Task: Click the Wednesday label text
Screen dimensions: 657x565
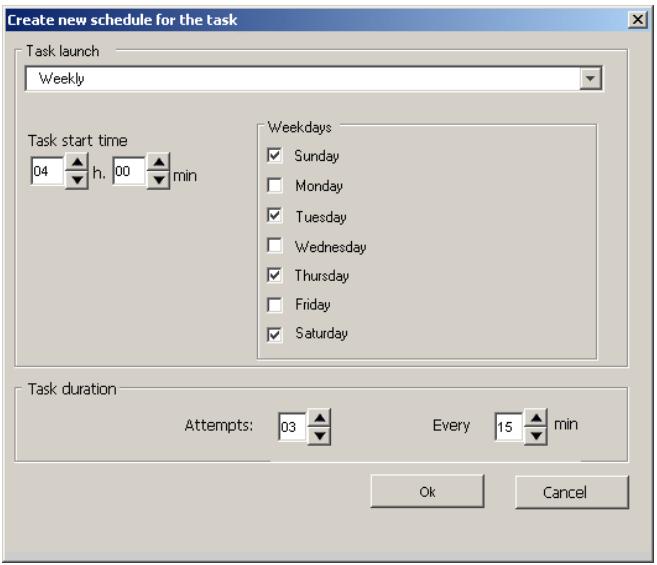Action: [x=330, y=246]
